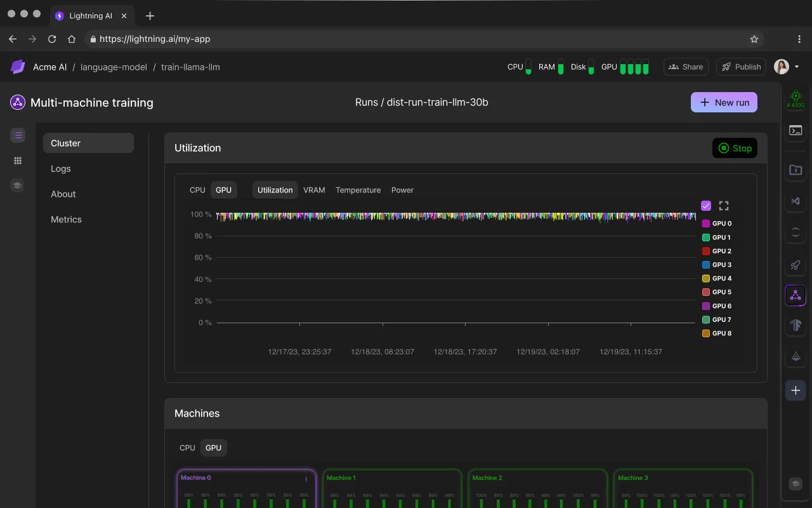Open train-llama-llm breadcrumb
This screenshot has height=508, width=812.
click(x=190, y=67)
